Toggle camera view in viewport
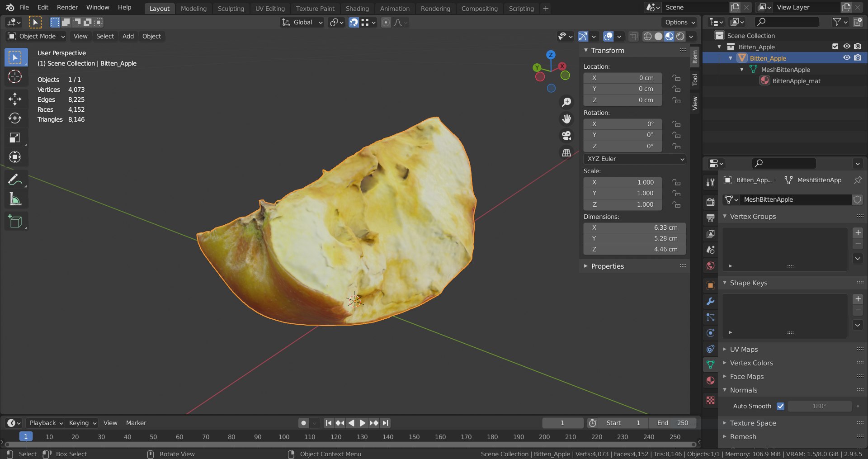 [566, 136]
